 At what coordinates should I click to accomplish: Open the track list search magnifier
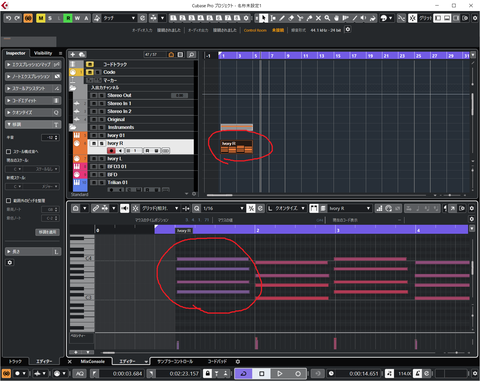tap(191, 54)
